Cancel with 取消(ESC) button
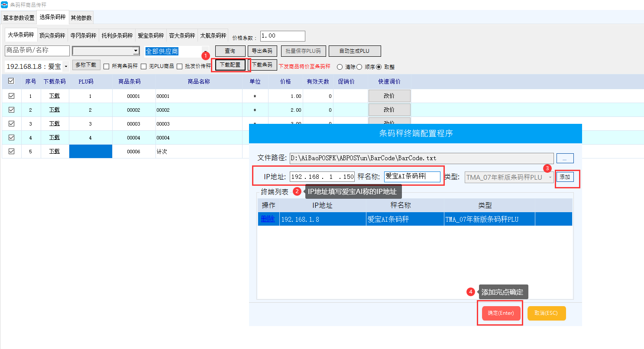The width and height of the screenshot is (644, 349). click(x=546, y=313)
